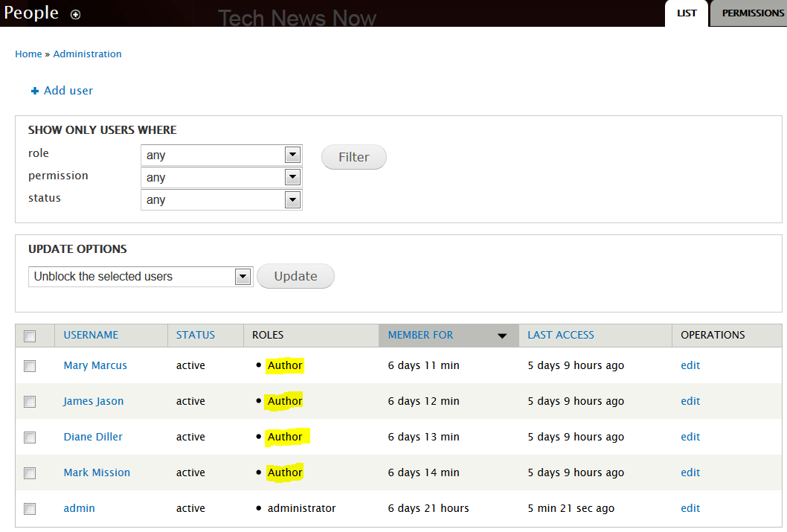Open the Unblock the selected users dropdown
Screen dimensions: 787x532
coord(141,277)
